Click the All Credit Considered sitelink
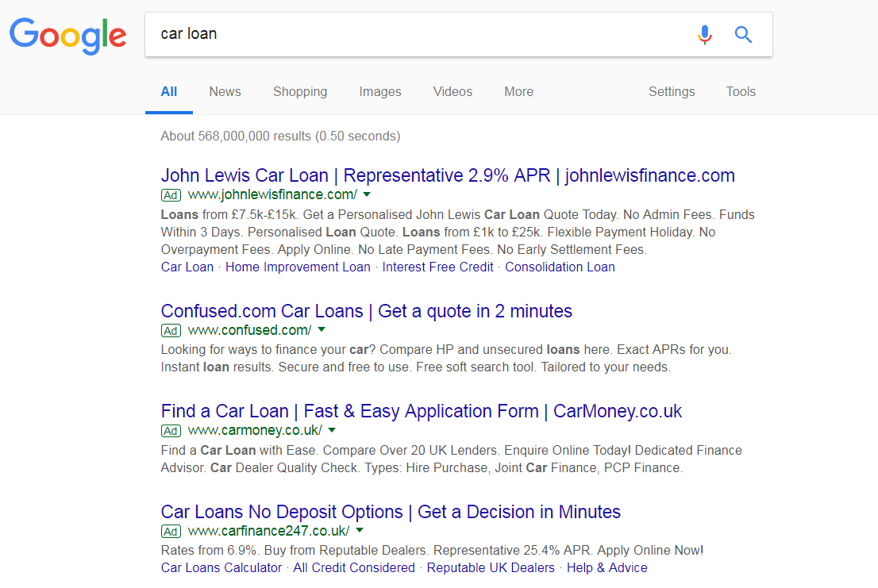Viewport: 878px width, 588px height. point(354,568)
